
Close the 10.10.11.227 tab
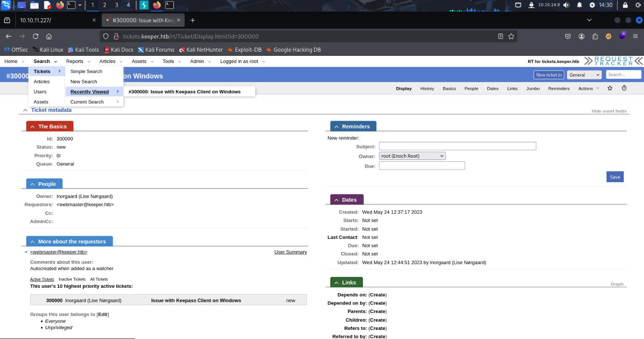tap(94, 20)
